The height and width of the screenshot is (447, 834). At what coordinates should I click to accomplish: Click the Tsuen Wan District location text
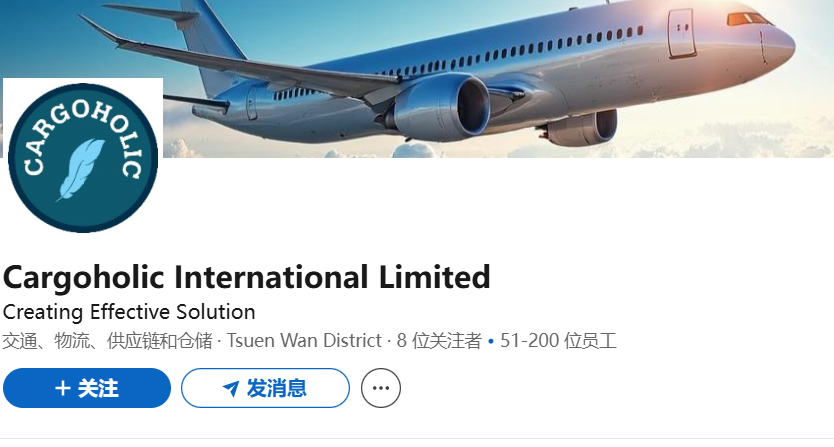304,341
